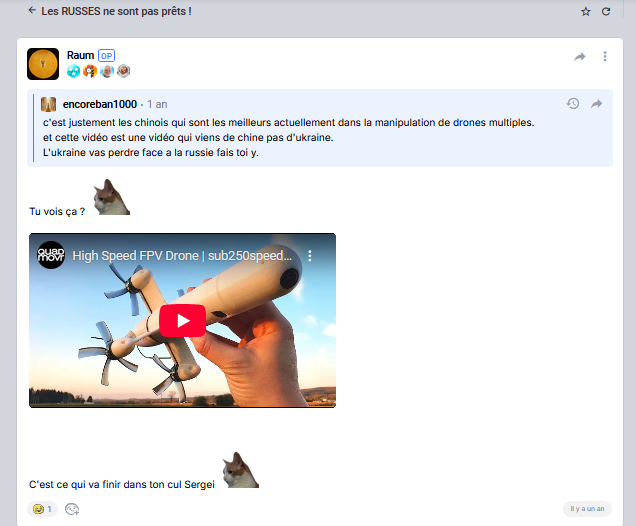636x526 pixels.
Task: Open Raum's profile avatar
Action: click(x=43, y=64)
